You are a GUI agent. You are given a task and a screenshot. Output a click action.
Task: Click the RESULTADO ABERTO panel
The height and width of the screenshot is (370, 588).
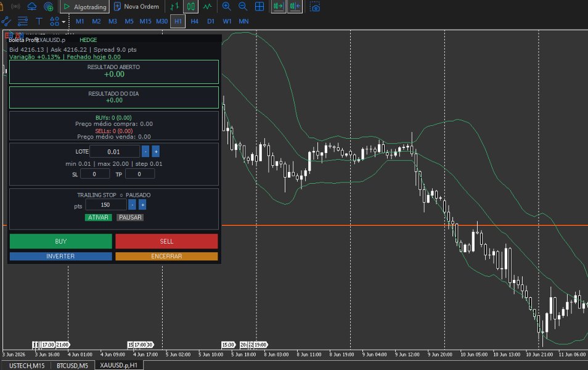tap(114, 72)
